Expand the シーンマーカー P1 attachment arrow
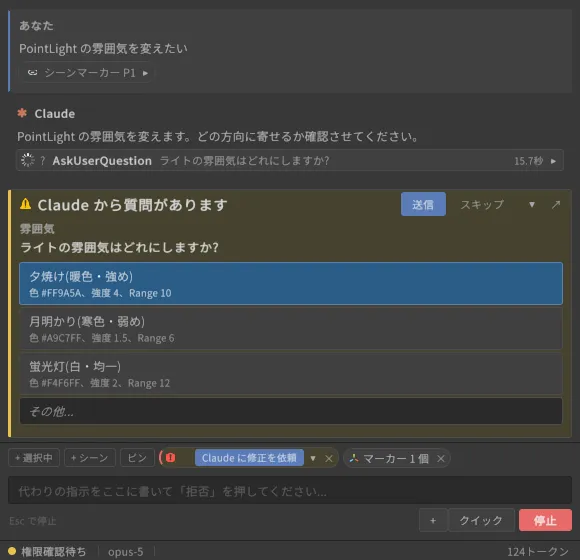This screenshot has width=580, height=560. pos(145,73)
